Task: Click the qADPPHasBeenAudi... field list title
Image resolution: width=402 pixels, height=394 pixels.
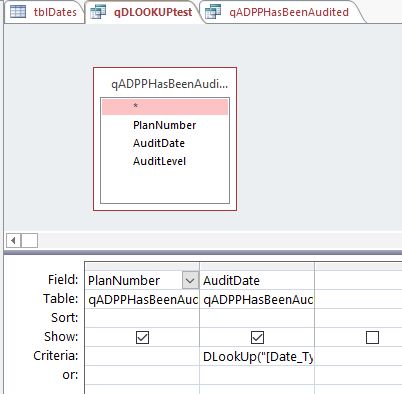Action: pyautogui.click(x=169, y=84)
